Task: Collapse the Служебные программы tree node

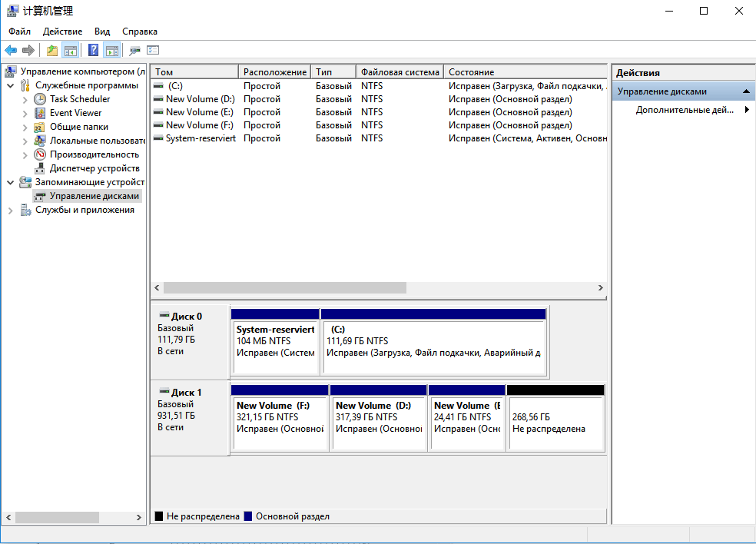Action: tap(11, 85)
